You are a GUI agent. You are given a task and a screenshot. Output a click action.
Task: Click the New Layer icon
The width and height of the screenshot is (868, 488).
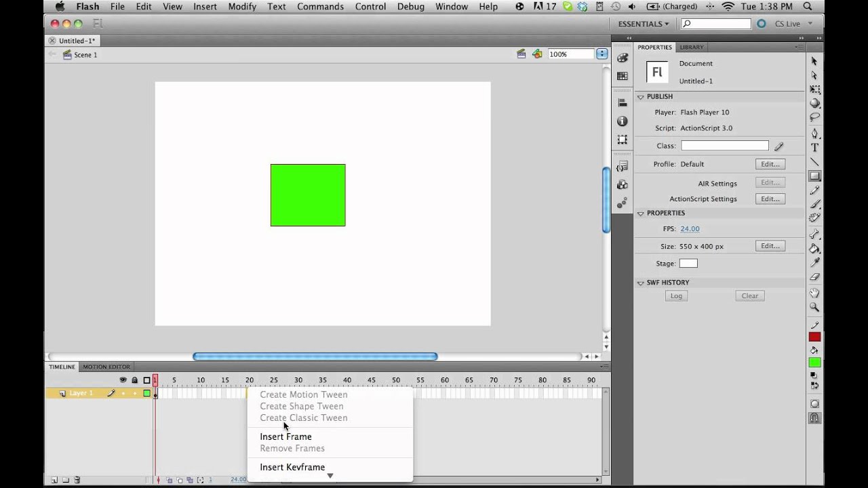tap(54, 480)
